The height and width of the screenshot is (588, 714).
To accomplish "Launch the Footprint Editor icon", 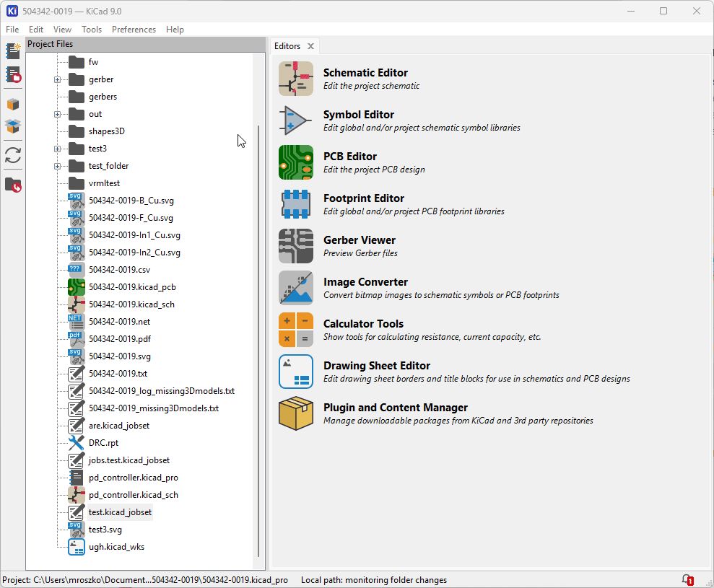I will (296, 204).
